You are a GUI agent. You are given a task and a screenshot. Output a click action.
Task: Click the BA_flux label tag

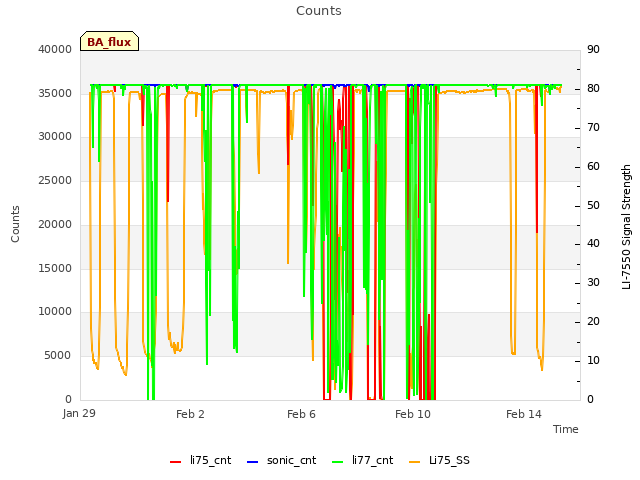pyautogui.click(x=109, y=41)
